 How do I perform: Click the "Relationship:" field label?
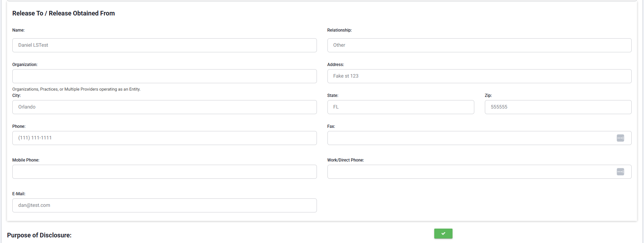(339, 30)
